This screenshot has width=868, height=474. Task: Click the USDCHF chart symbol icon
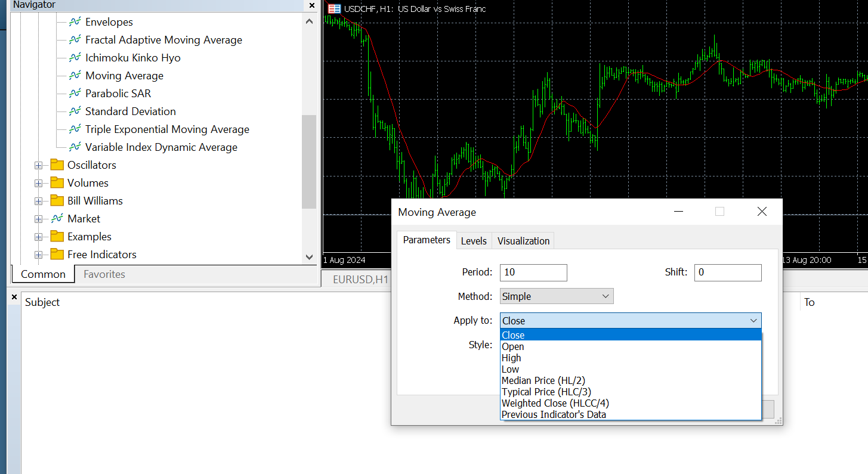(x=334, y=9)
